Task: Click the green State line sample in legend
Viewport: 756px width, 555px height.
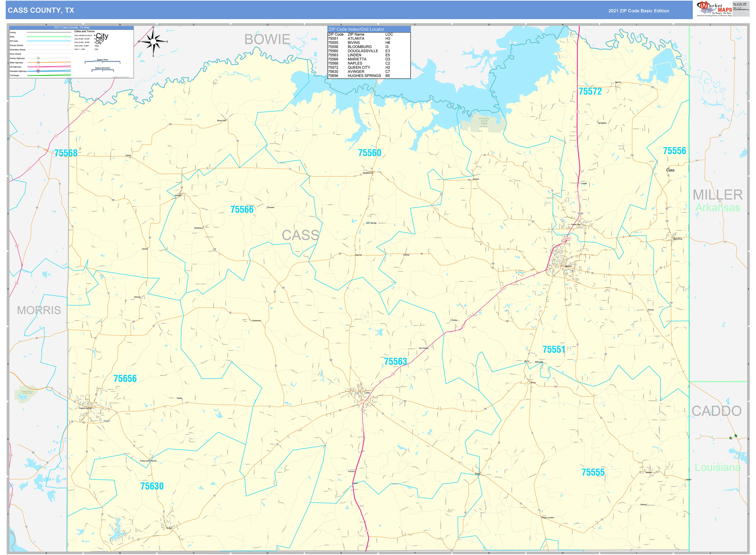Action: pyautogui.click(x=49, y=37)
